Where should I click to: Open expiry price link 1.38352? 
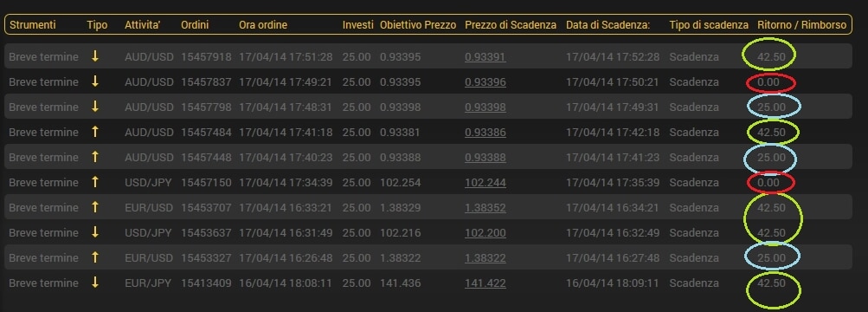tap(485, 207)
